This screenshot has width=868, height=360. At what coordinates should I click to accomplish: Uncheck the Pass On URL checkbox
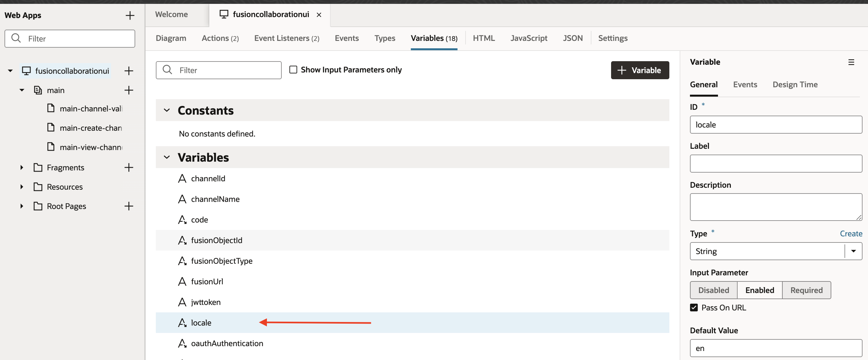[x=694, y=308]
